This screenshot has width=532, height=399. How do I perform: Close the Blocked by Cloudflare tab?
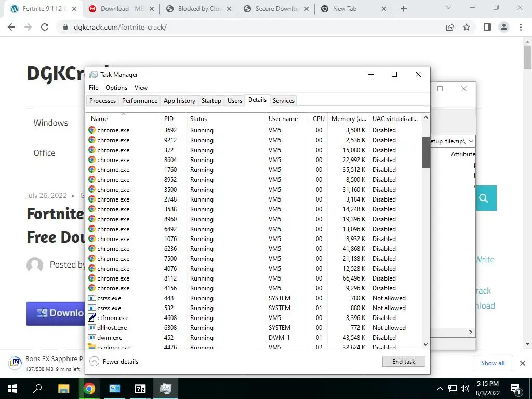tap(229, 9)
